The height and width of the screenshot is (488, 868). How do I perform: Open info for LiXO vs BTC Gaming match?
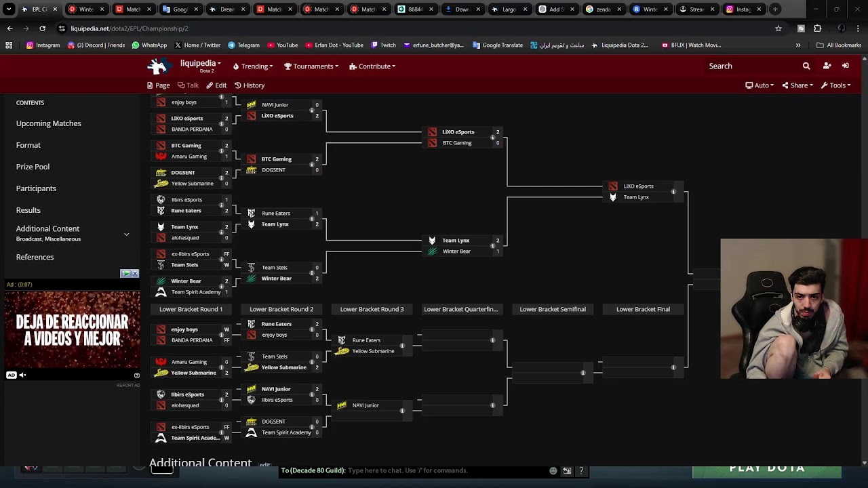pos(493,138)
